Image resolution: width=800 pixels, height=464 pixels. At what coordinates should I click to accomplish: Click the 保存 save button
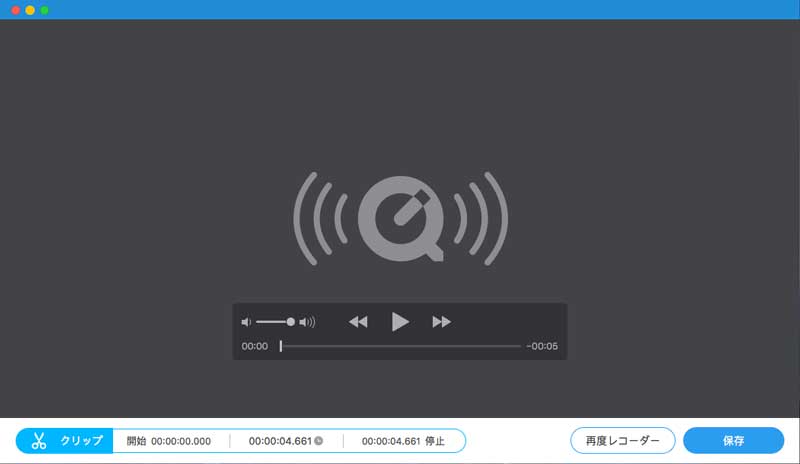pyautogui.click(x=733, y=441)
